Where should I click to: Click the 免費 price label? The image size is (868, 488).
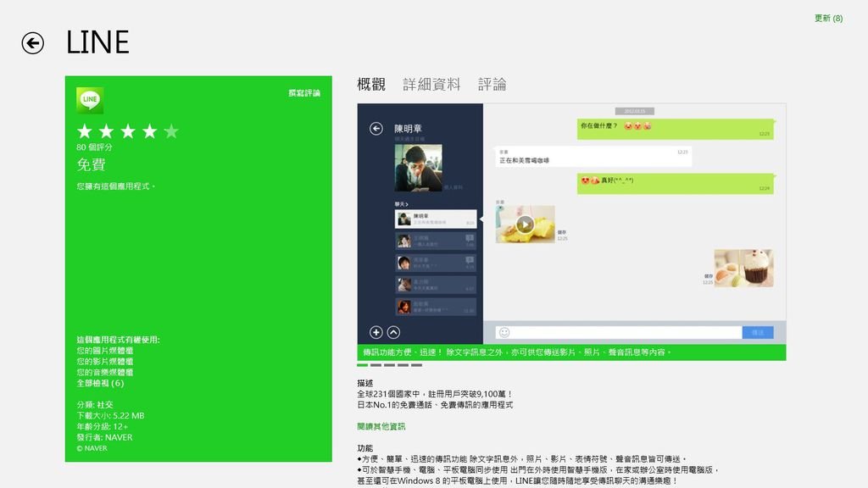tap(91, 164)
